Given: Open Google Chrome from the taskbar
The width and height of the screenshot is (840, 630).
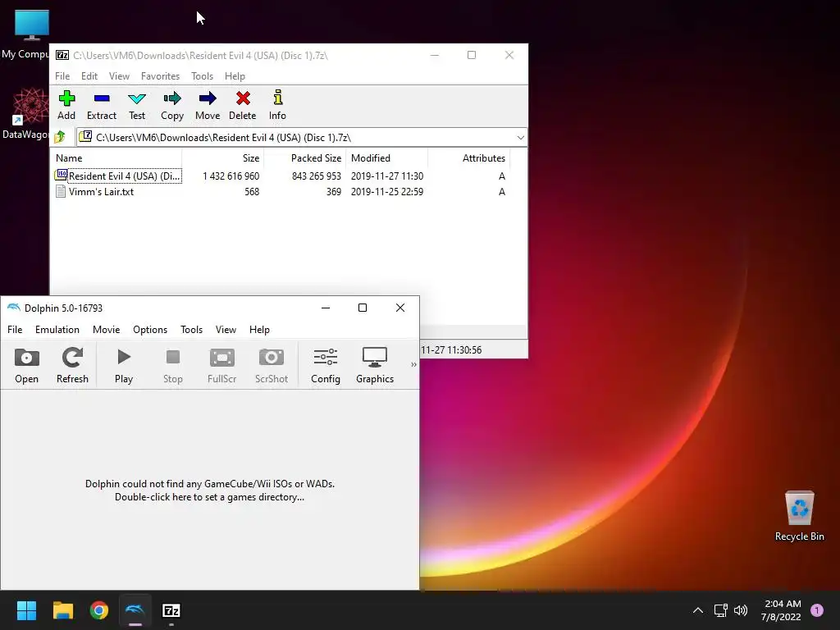Looking at the screenshot, I should (x=99, y=610).
